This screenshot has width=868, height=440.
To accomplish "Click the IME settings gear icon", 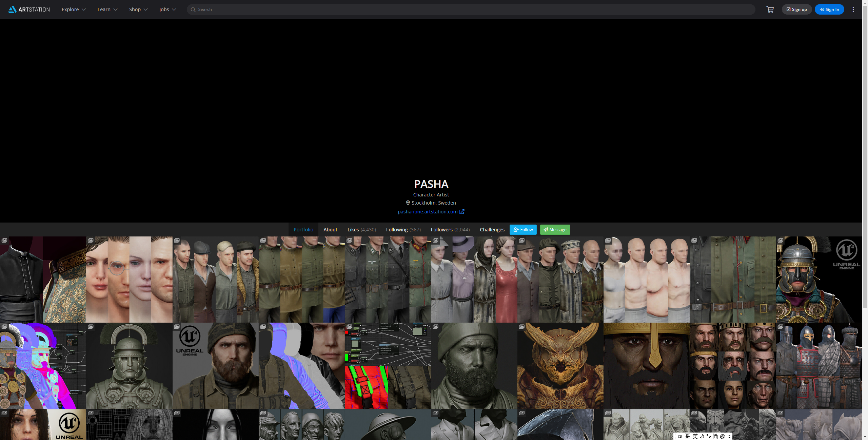I will point(722,436).
